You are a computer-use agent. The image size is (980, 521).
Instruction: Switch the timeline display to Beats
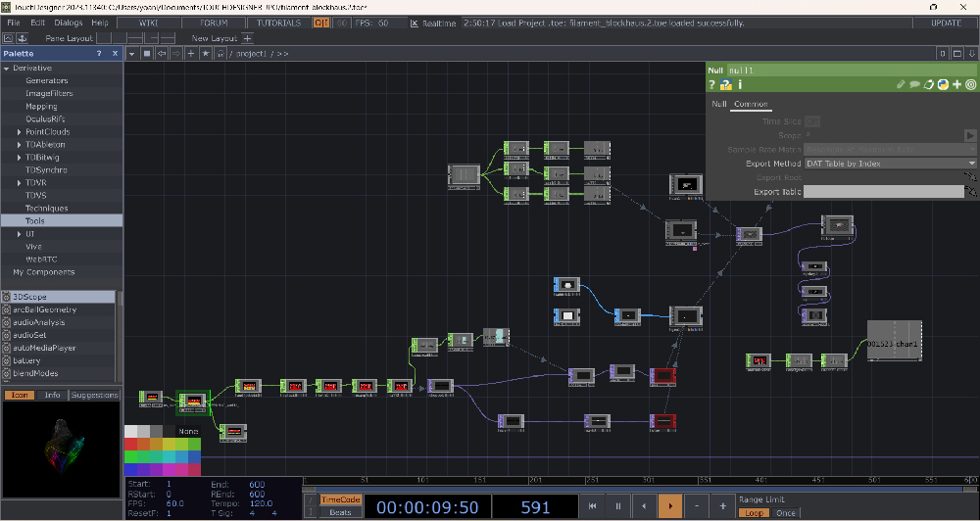[341, 512]
